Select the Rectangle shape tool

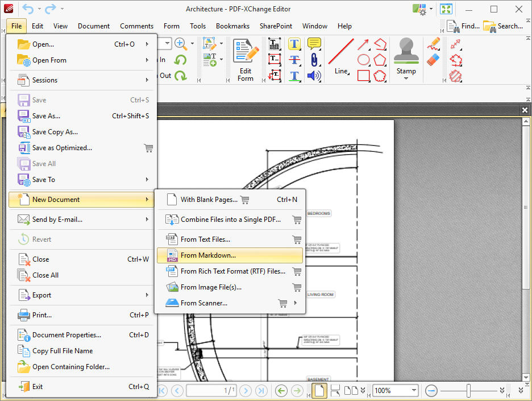click(363, 76)
